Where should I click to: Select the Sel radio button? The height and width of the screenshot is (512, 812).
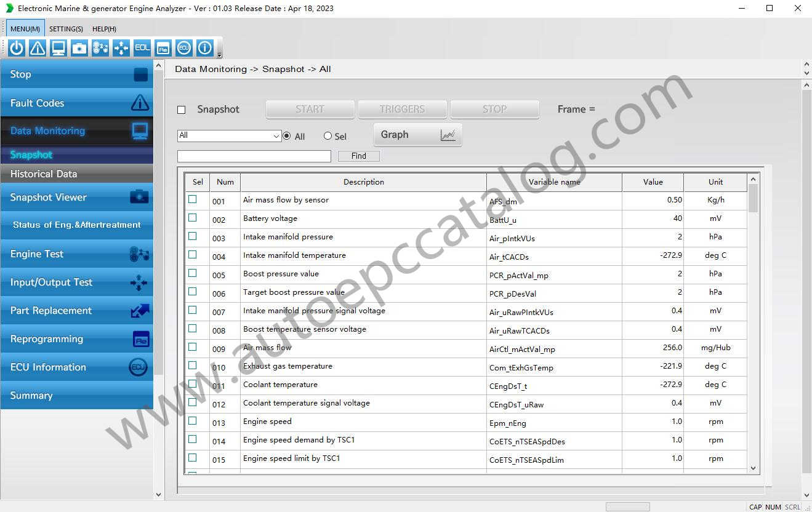pyautogui.click(x=328, y=136)
